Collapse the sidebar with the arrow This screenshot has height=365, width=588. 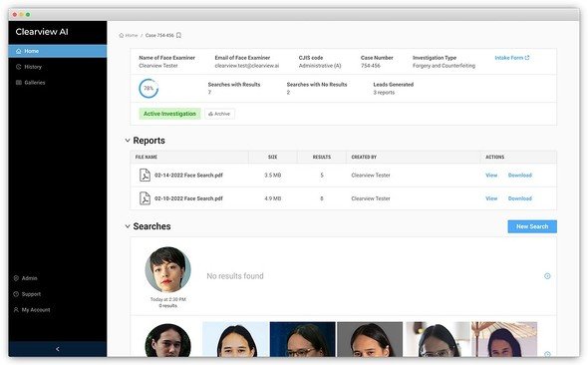[58, 349]
